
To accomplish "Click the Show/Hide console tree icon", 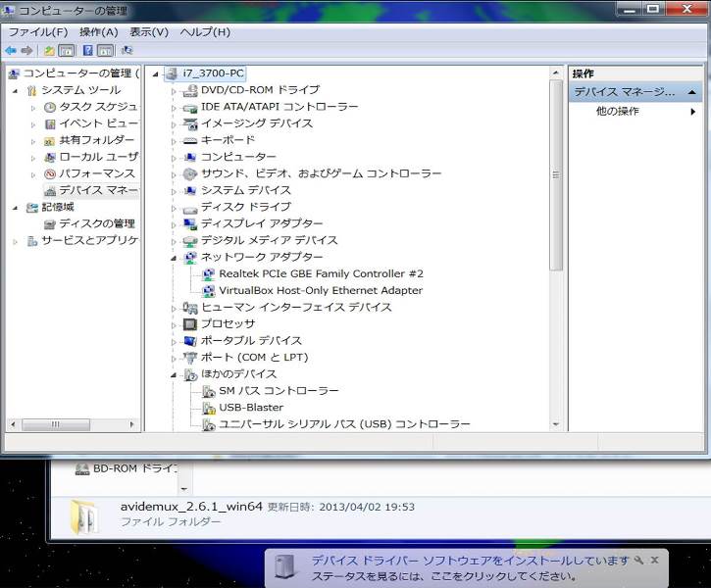I will point(67,50).
